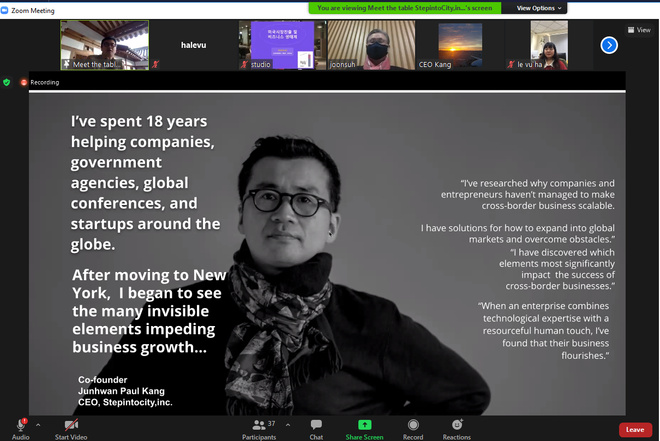Open the Participants panel
Viewport: 660px width, 441px height.
pyautogui.click(x=258, y=426)
